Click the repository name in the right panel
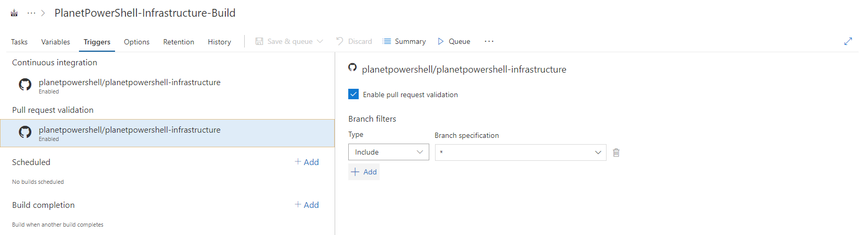The image size is (868, 235). click(x=464, y=69)
